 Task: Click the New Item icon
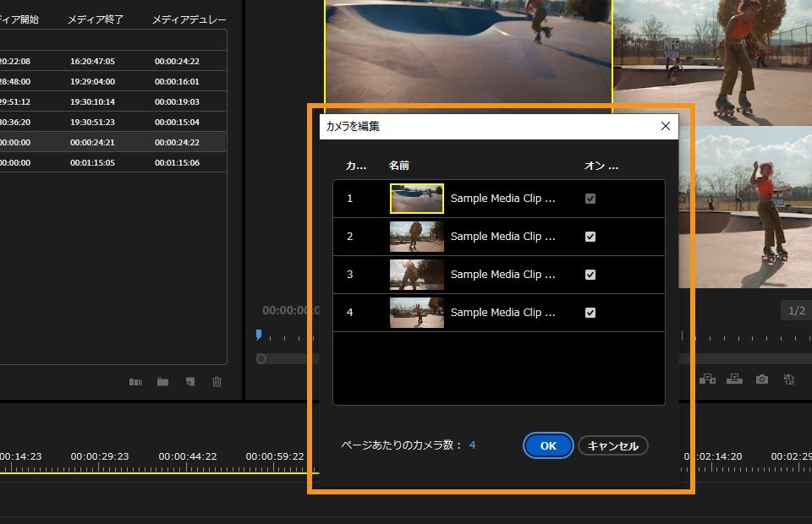190,382
